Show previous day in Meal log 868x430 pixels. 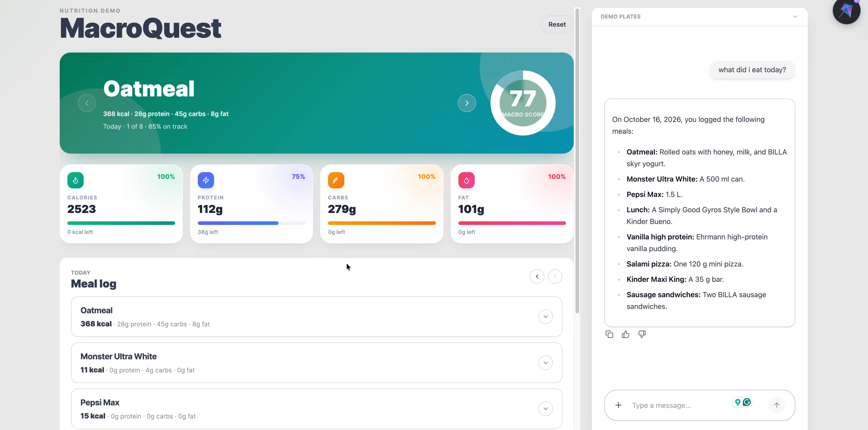[537, 276]
